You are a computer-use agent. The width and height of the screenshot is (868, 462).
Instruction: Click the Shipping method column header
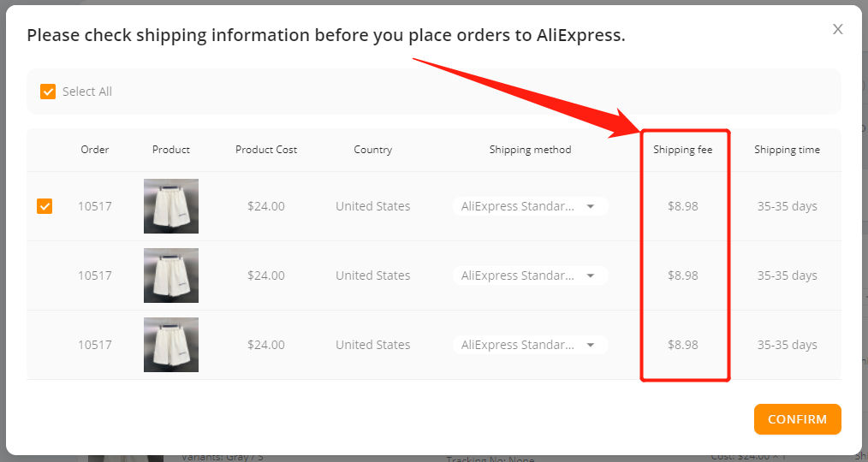pos(531,150)
